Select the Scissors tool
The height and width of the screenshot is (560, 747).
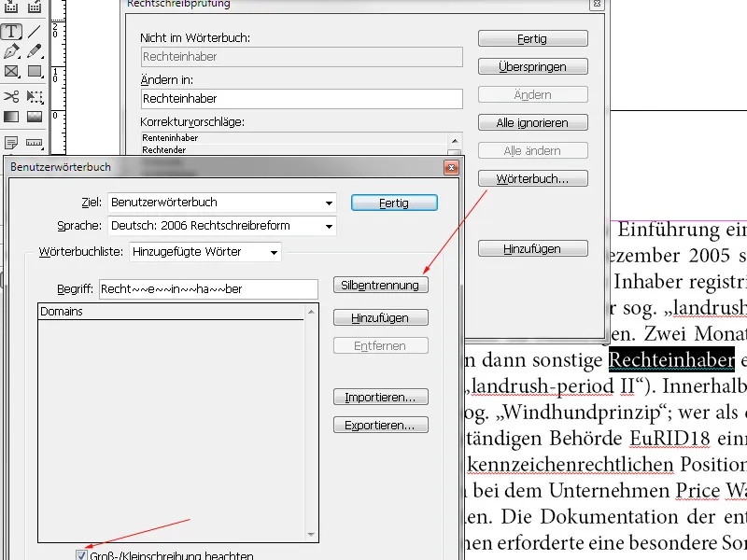click(11, 96)
